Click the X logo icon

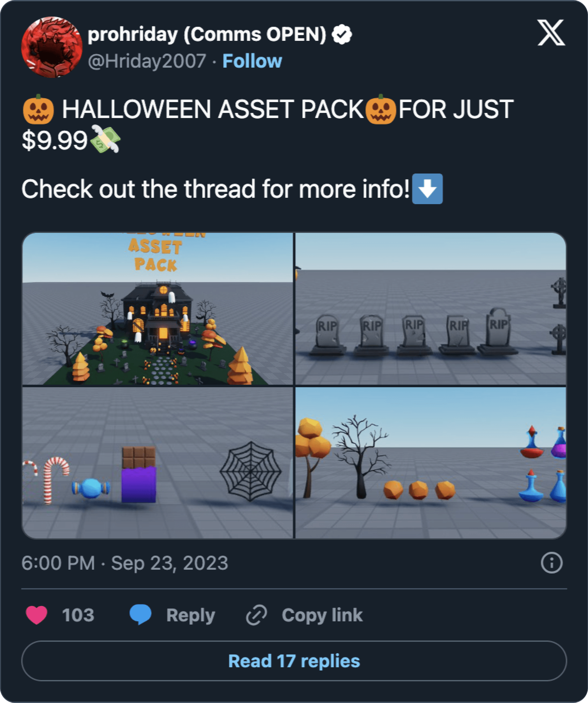(551, 33)
